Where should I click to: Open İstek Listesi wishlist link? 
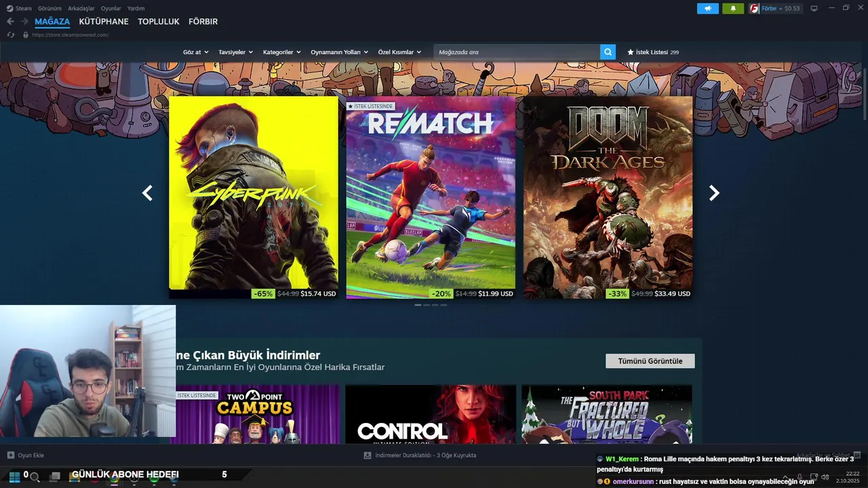657,52
